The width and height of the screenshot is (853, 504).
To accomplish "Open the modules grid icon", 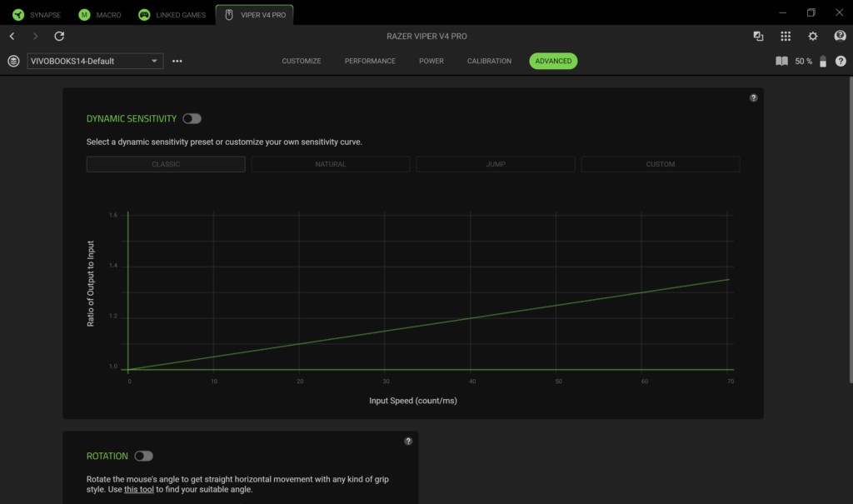I will click(786, 36).
